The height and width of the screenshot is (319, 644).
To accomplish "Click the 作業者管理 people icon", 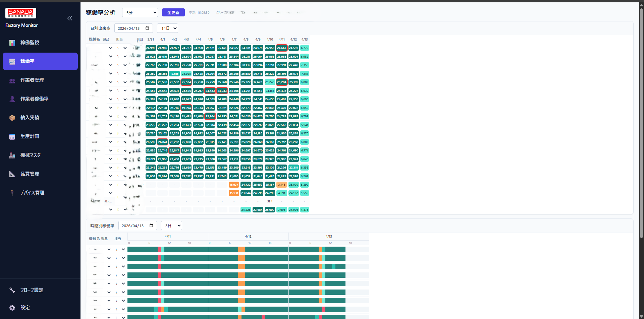I will pos(12,80).
